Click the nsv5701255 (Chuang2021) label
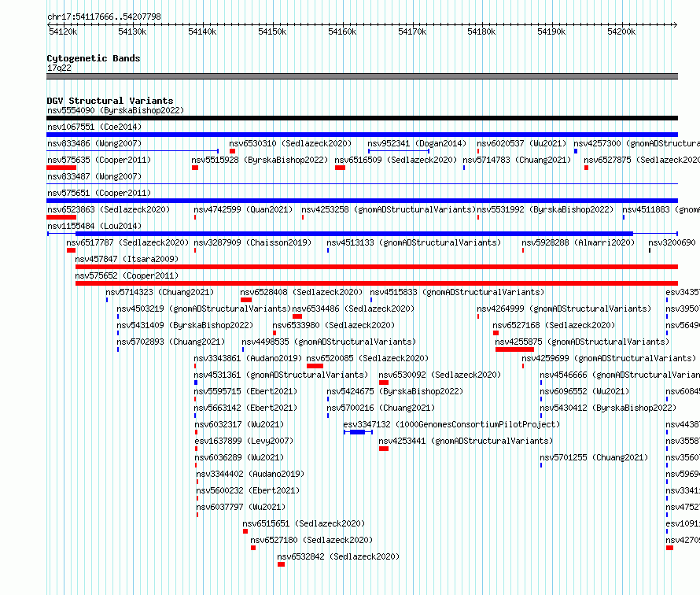The height and width of the screenshot is (595, 700). click(x=594, y=457)
